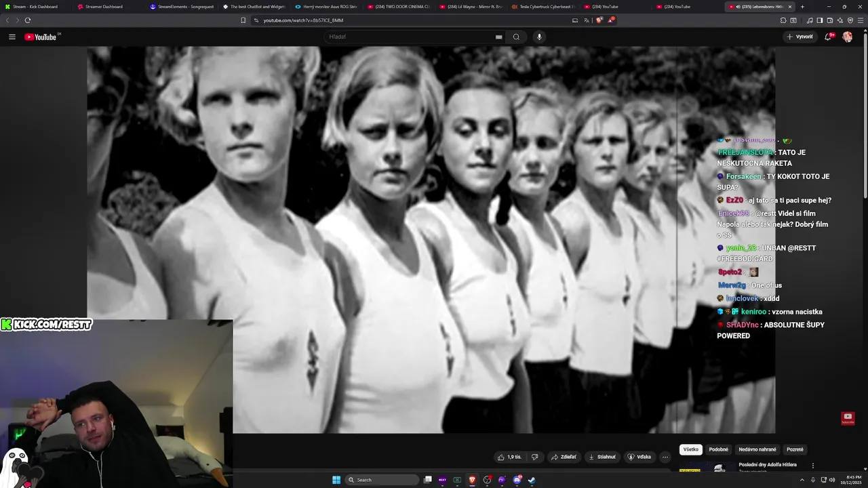
Task: Switch to StreamElements Songrequest tab
Action: click(181, 7)
